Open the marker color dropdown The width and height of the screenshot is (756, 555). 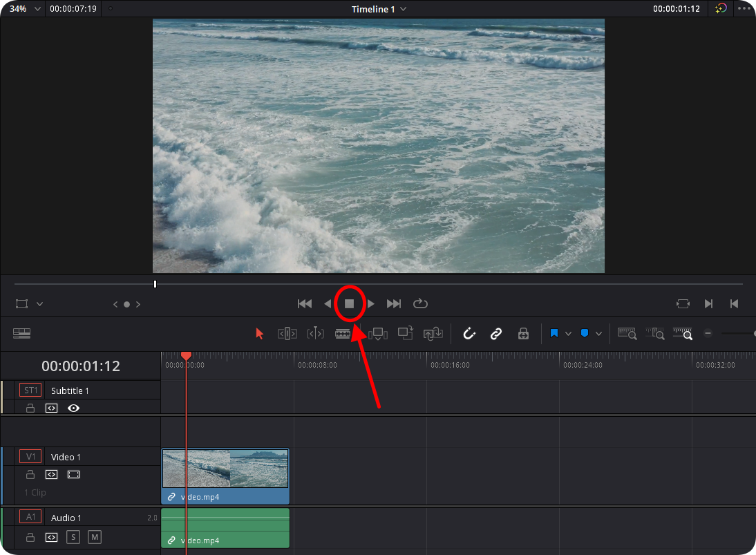(x=598, y=334)
